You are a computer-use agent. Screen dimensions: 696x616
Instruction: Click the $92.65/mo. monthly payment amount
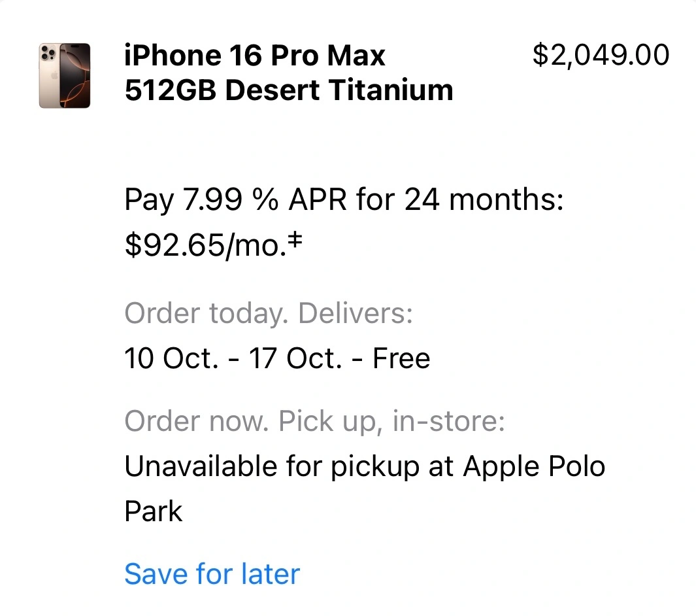click(x=205, y=245)
